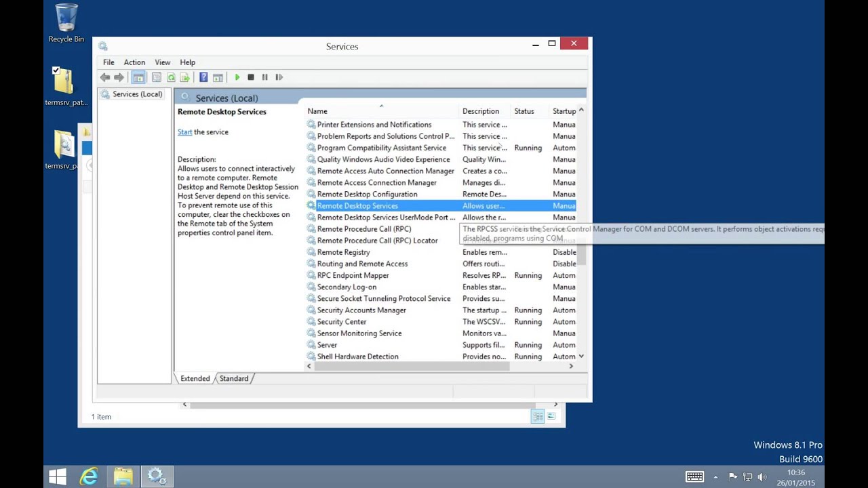The image size is (868, 488).
Task: Click the services list scroll-left arrow
Action: (x=309, y=366)
